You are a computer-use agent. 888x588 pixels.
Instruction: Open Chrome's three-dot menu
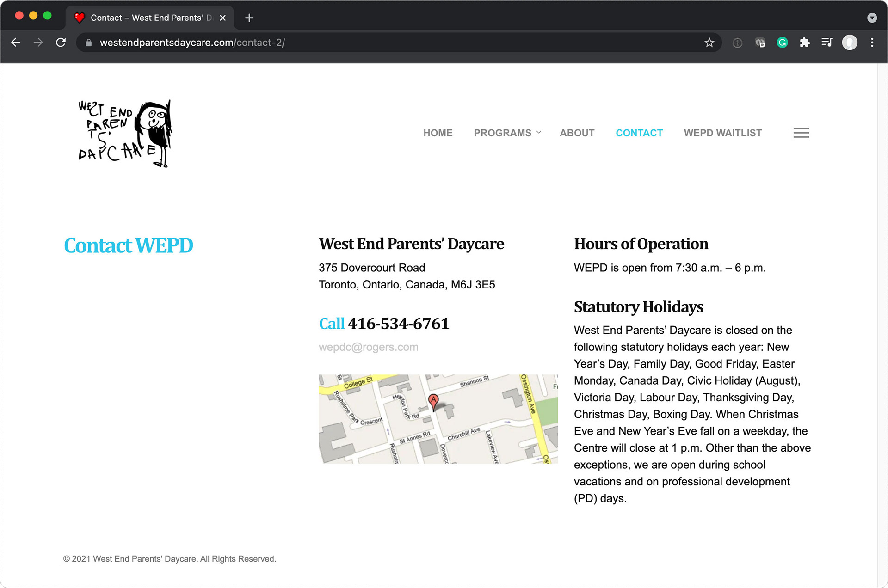click(872, 43)
